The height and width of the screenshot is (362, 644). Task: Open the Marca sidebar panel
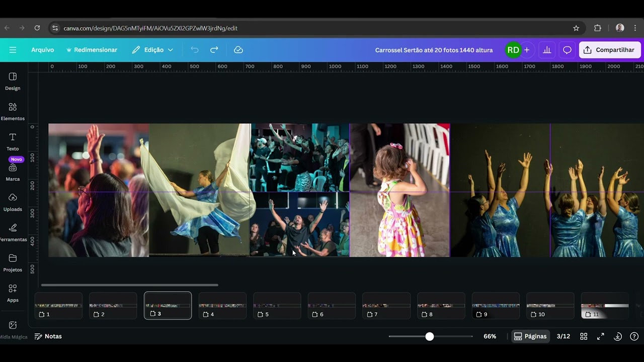coord(13,172)
